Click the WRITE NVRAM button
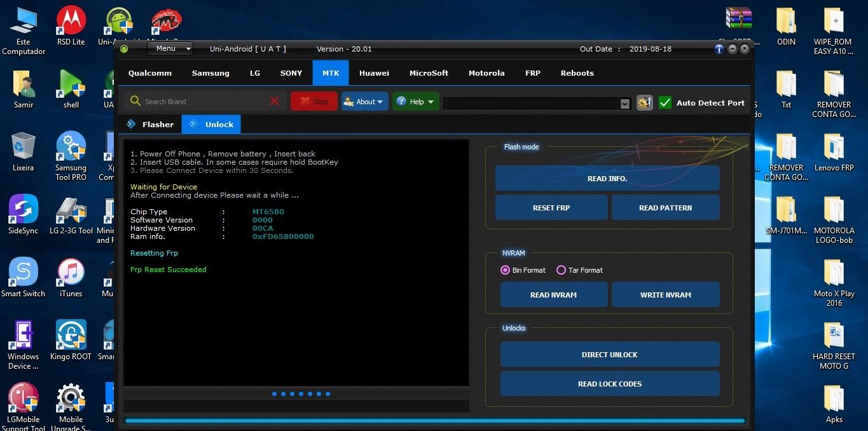 pos(666,295)
